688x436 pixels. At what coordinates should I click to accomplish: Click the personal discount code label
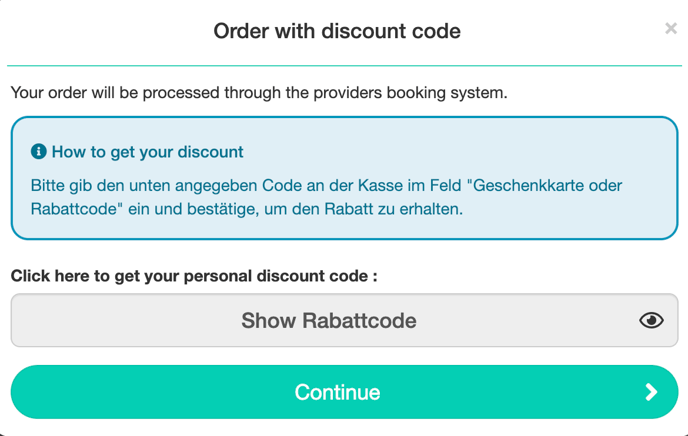194,276
